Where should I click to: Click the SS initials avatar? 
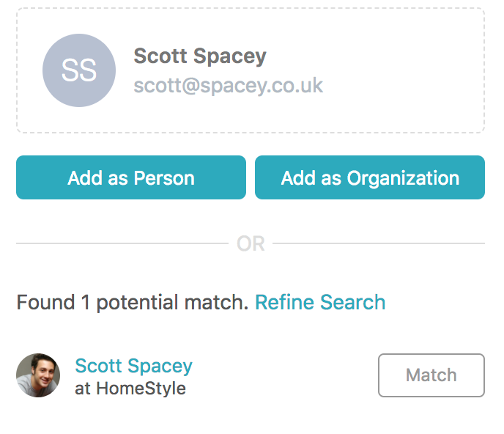[79, 70]
